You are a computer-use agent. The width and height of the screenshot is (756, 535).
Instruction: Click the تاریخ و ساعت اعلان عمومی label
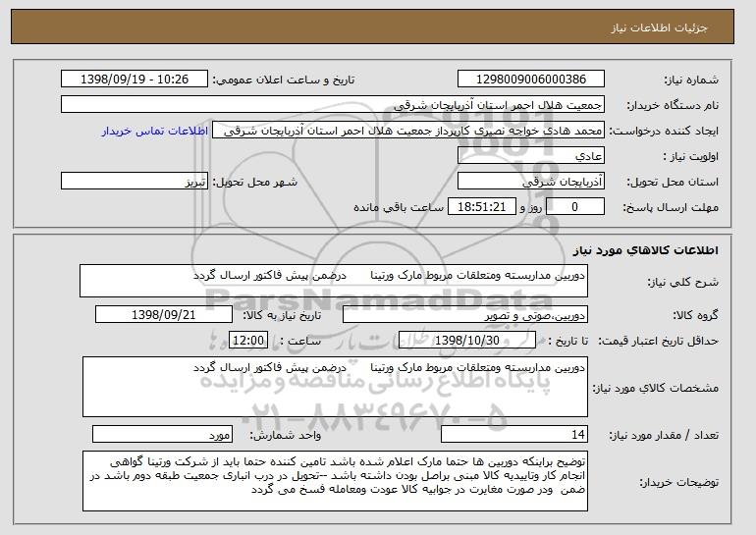click(x=284, y=80)
